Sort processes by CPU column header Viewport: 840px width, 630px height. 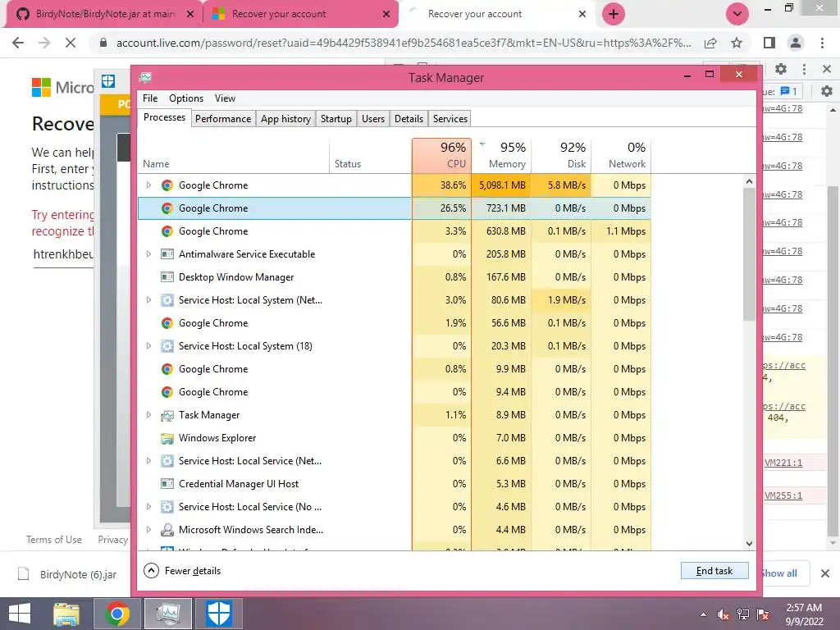pos(441,155)
